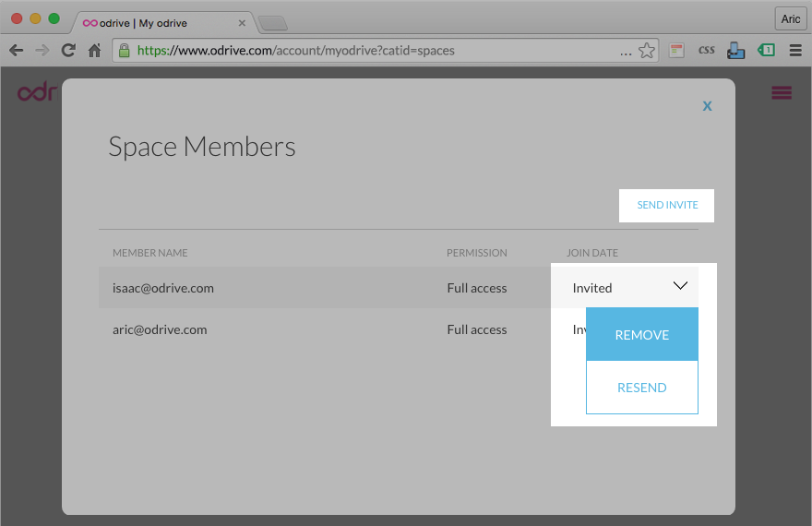The image size is (812, 526).
Task: Go to the browser home page
Action: (x=94, y=51)
